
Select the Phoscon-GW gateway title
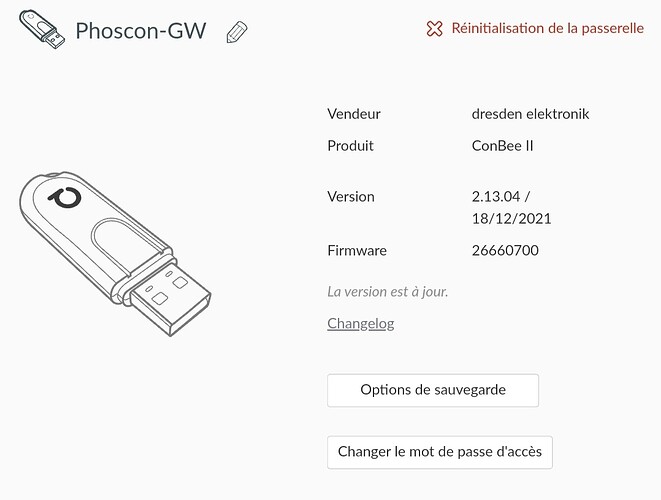click(x=141, y=31)
